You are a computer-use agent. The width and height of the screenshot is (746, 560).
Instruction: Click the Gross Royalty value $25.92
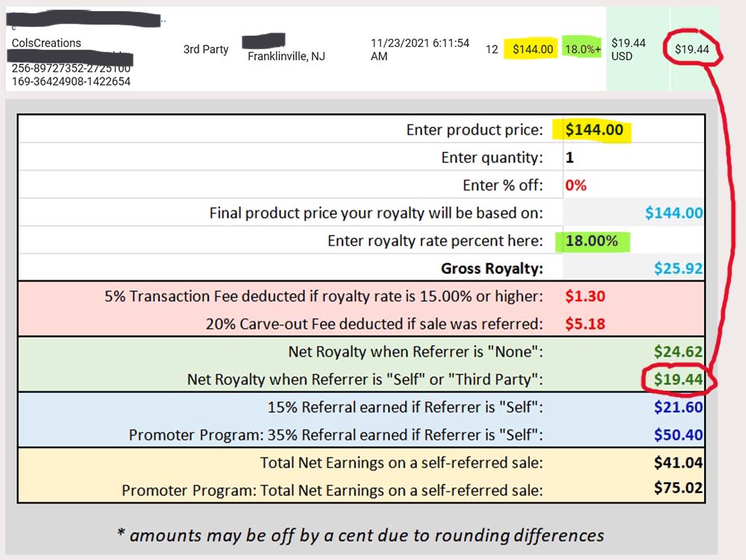678,268
